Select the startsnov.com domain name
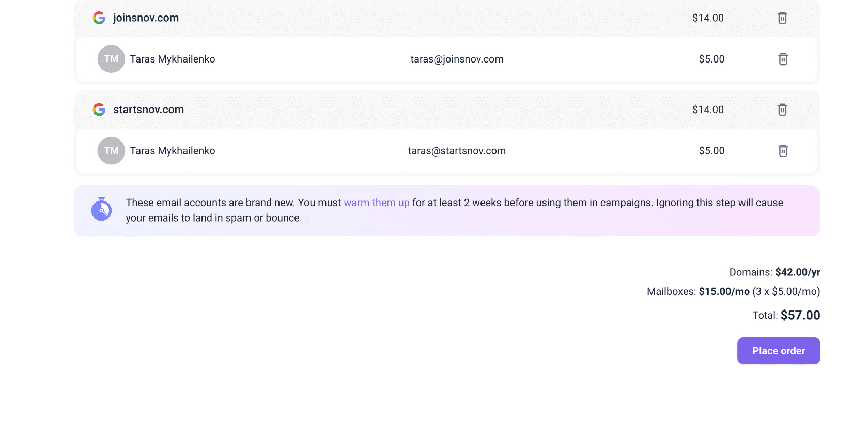The image size is (868, 435). click(x=148, y=110)
